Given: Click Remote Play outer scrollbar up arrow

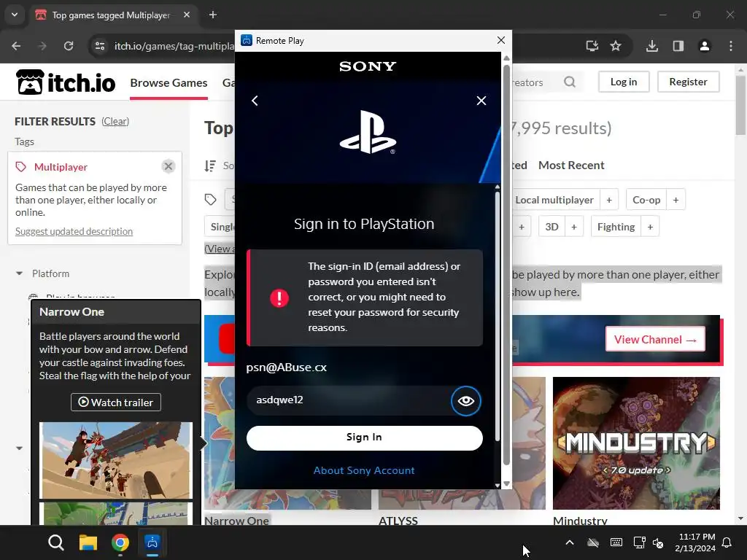Looking at the screenshot, I should coord(506,58).
